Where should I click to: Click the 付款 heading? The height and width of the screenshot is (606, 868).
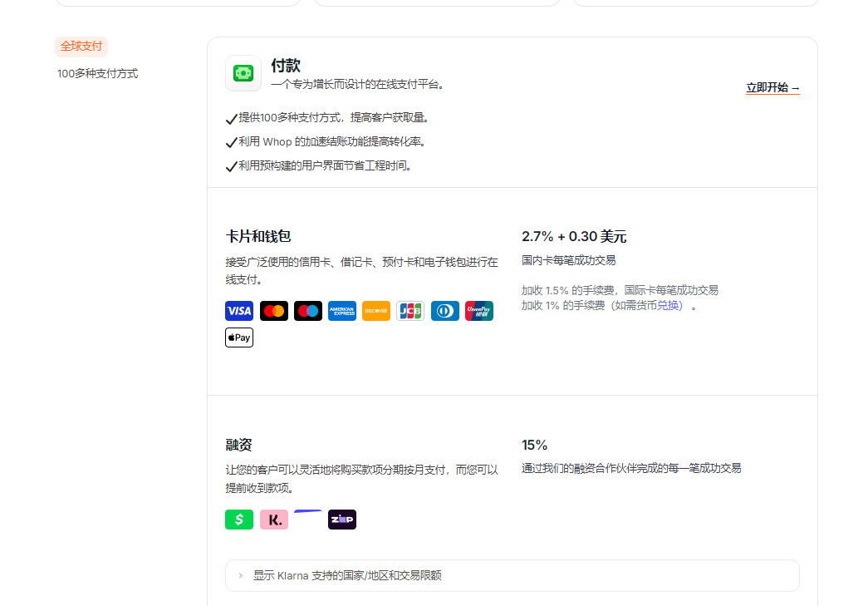coord(286,66)
